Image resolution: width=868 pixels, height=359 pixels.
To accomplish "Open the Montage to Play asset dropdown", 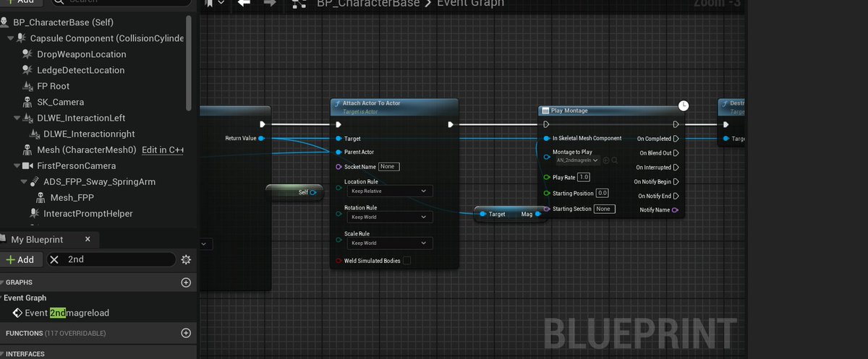I will pyautogui.click(x=576, y=160).
